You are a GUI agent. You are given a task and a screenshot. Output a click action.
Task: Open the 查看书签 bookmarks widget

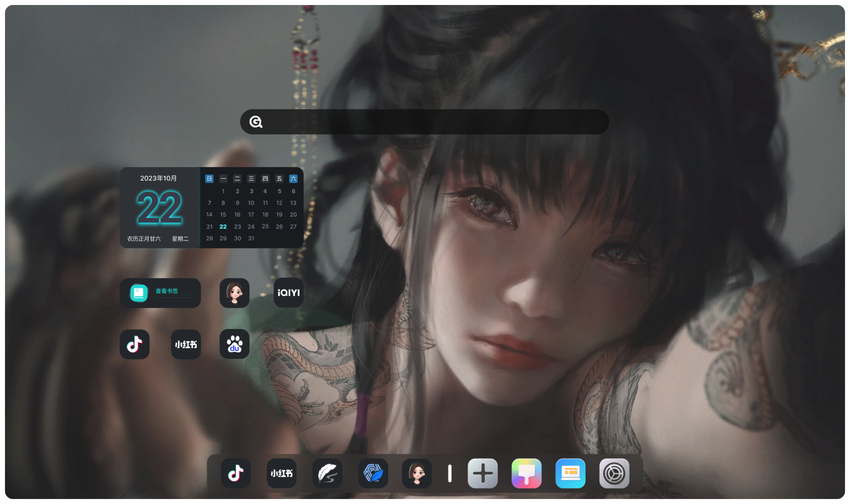click(160, 293)
